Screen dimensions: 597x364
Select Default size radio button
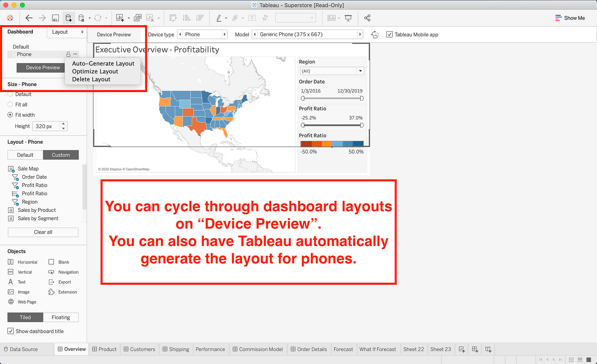coord(10,94)
